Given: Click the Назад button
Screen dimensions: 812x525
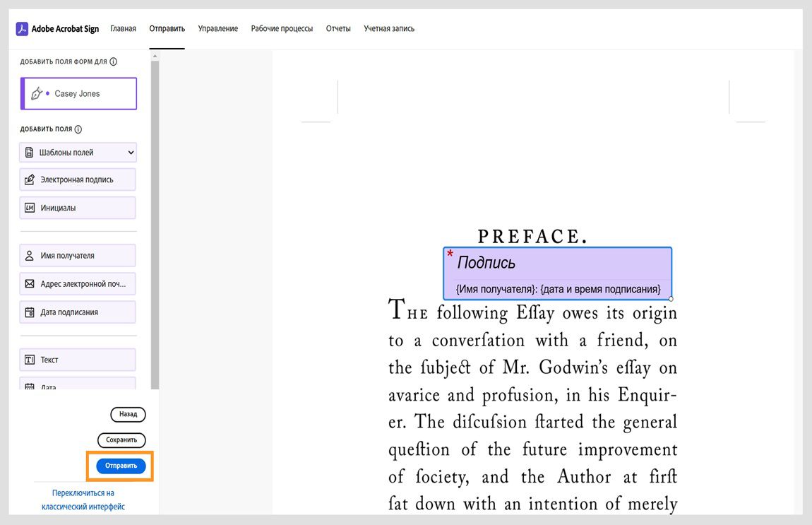Looking at the screenshot, I should (x=128, y=414).
